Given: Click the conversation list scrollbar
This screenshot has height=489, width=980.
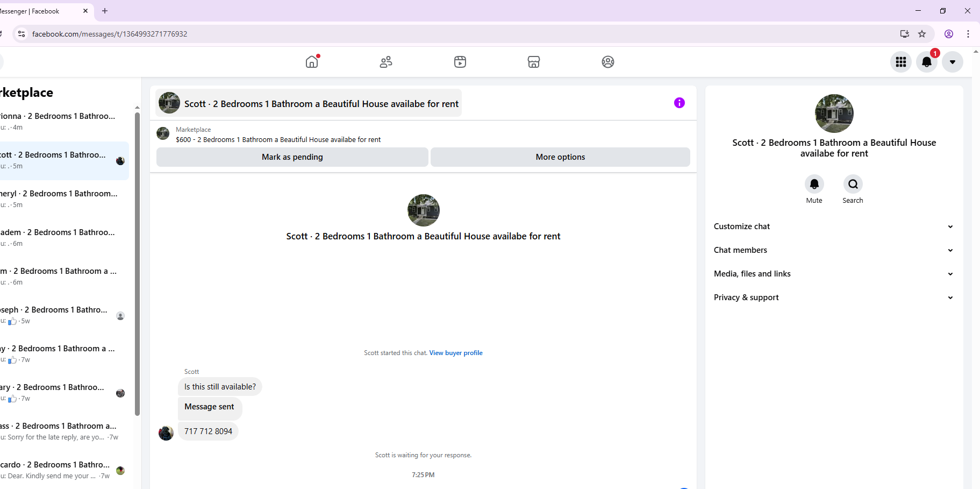Looking at the screenshot, I should click(x=137, y=264).
